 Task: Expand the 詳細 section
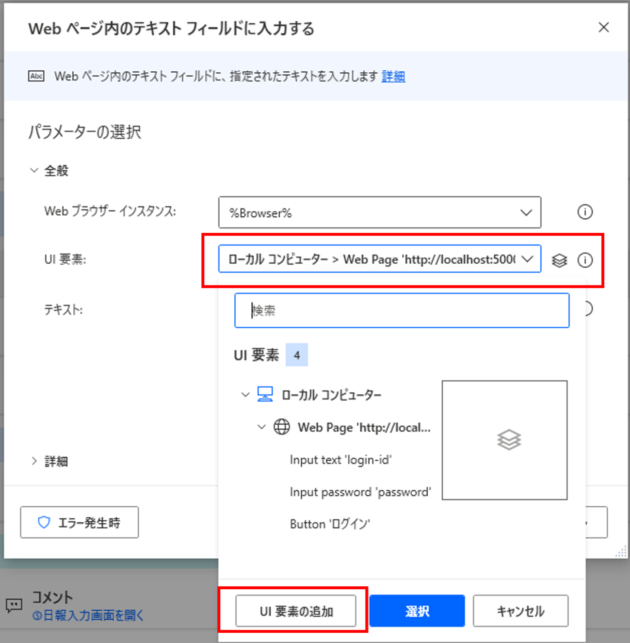tap(34, 461)
